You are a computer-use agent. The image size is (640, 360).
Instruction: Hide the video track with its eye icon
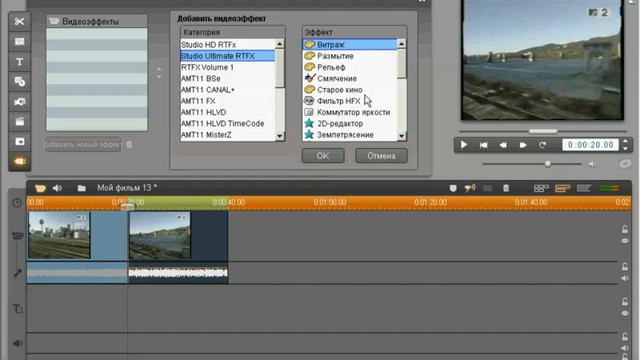(x=625, y=241)
